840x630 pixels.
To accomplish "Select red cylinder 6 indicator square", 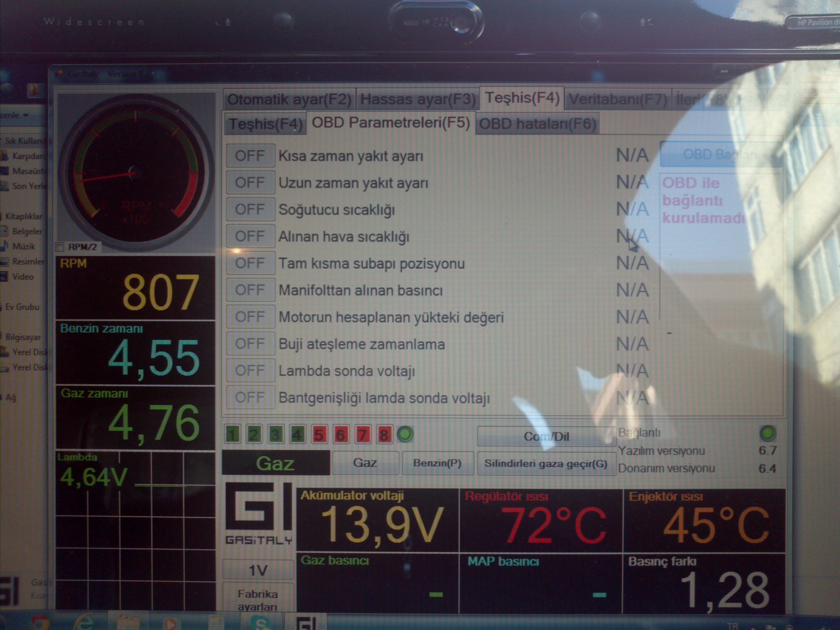I will (x=341, y=434).
